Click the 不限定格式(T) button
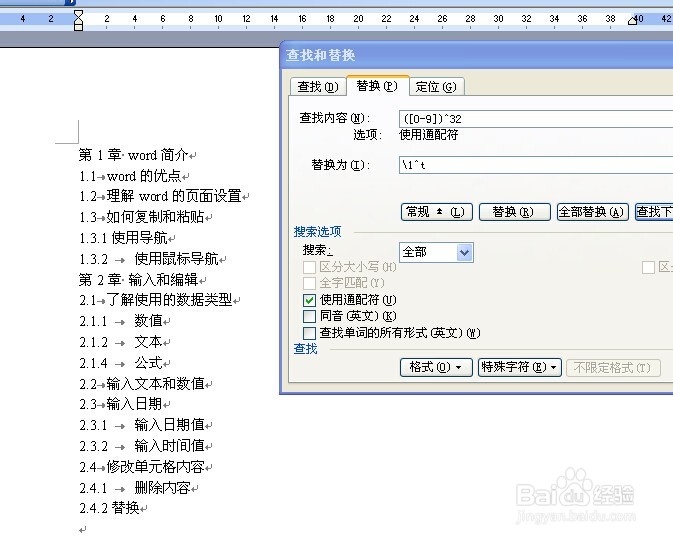Screen dimensions: 673x540 point(613,368)
